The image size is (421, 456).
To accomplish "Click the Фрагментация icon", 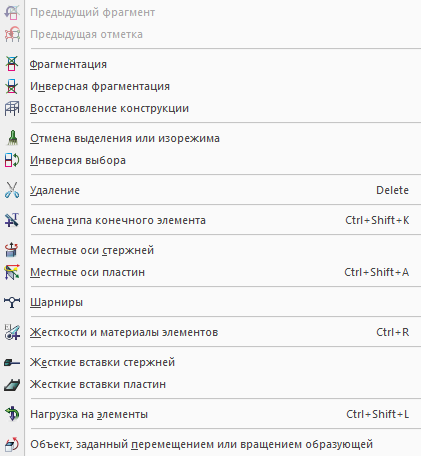I will coord(12,64).
